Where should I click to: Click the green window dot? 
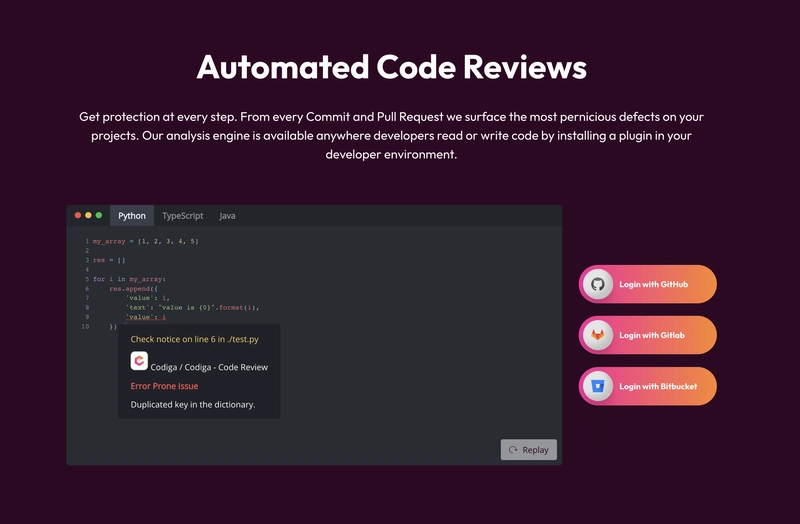99,215
